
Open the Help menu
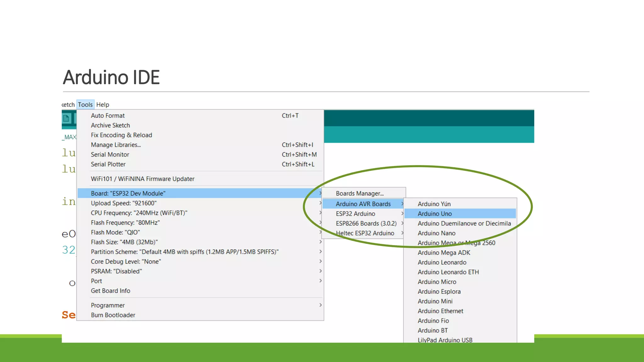(103, 105)
